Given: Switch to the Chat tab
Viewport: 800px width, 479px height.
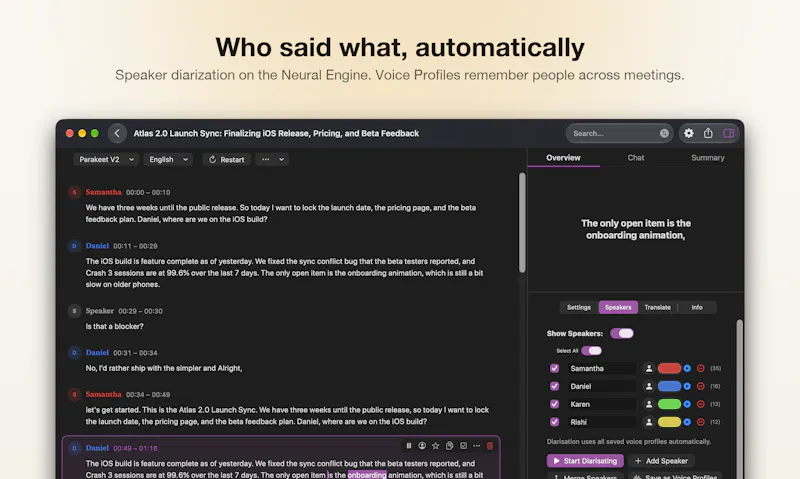Looking at the screenshot, I should [636, 158].
